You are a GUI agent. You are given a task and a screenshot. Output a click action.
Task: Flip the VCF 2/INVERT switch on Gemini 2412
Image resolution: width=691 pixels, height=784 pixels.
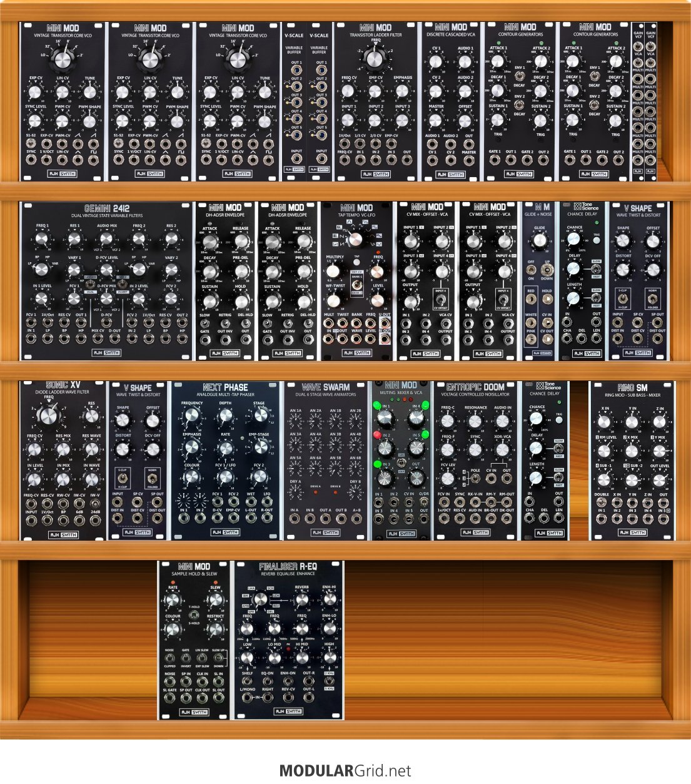[122, 283]
